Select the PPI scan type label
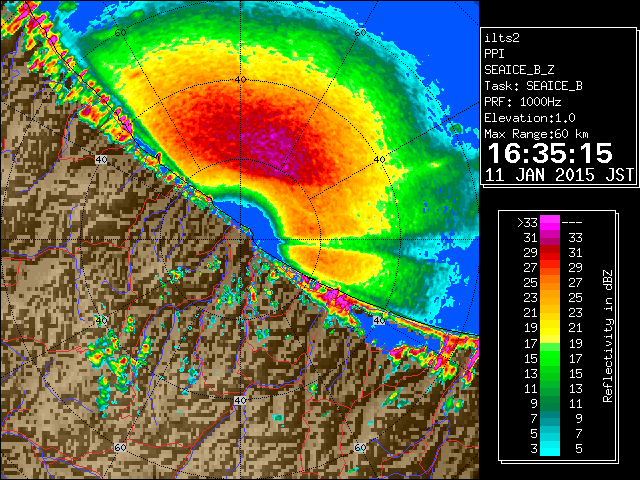Image resolution: width=640 pixels, height=480 pixels. (494, 54)
